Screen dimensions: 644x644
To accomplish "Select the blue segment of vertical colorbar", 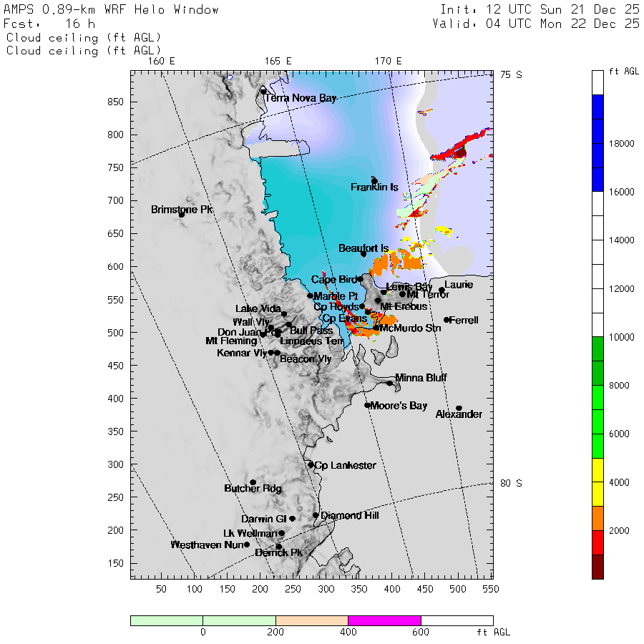I will click(x=598, y=143).
